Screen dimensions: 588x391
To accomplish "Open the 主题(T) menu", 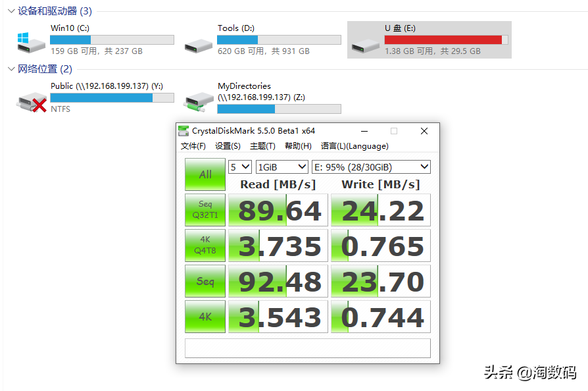I will click(x=262, y=146).
